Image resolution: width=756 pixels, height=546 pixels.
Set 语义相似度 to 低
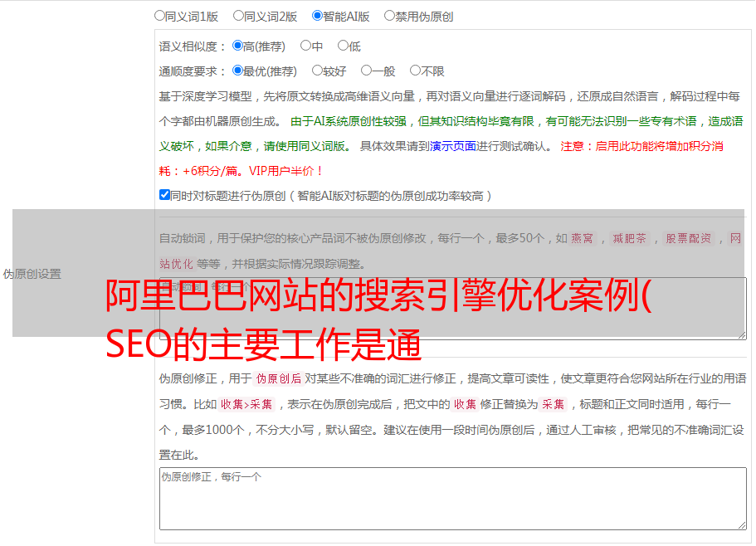coord(343,46)
